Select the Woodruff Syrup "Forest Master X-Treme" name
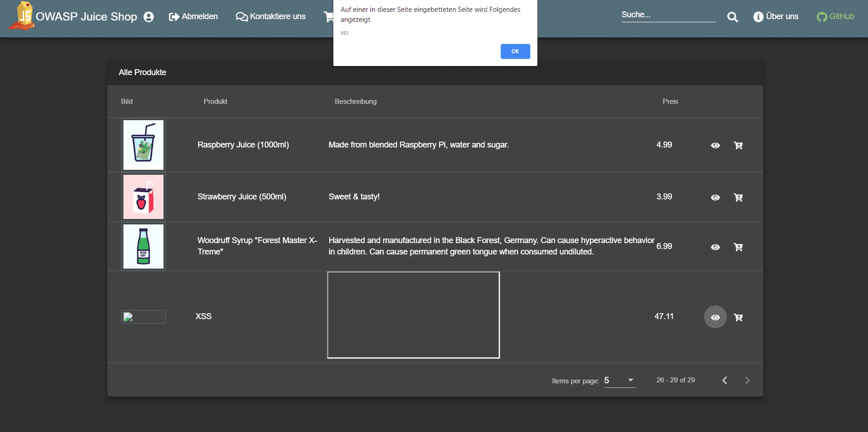868x432 pixels. (257, 246)
